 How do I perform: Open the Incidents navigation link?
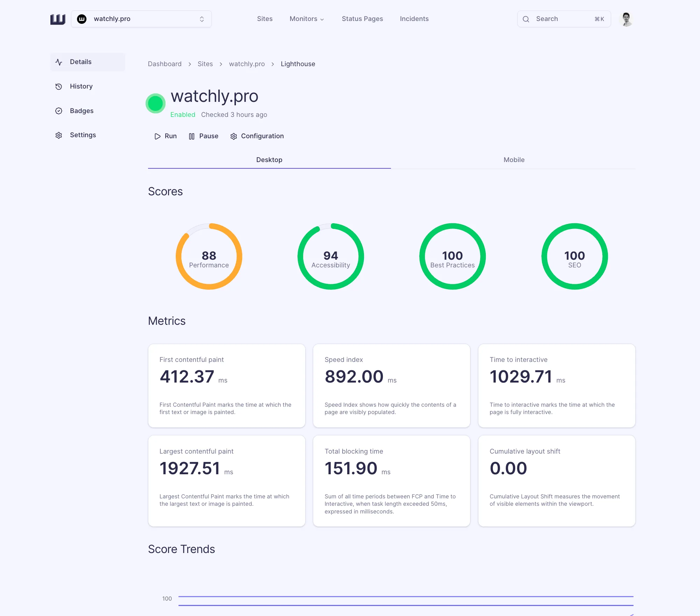coord(414,19)
